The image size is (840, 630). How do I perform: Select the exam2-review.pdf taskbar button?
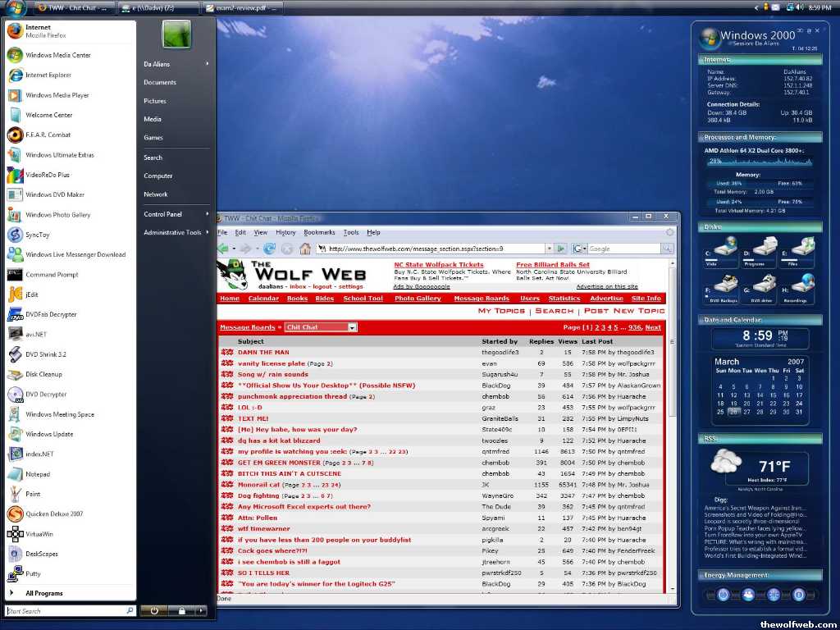click(x=242, y=7)
